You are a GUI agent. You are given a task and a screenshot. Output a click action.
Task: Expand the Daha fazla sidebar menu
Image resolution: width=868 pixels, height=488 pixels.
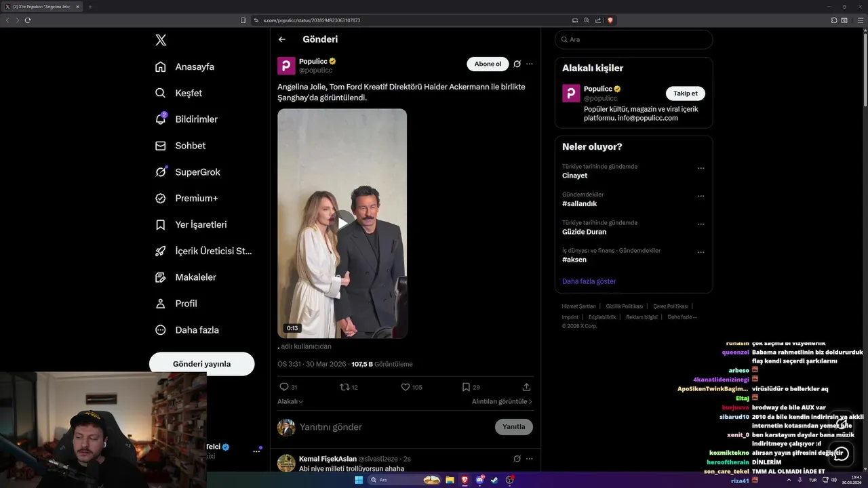pyautogui.click(x=186, y=330)
